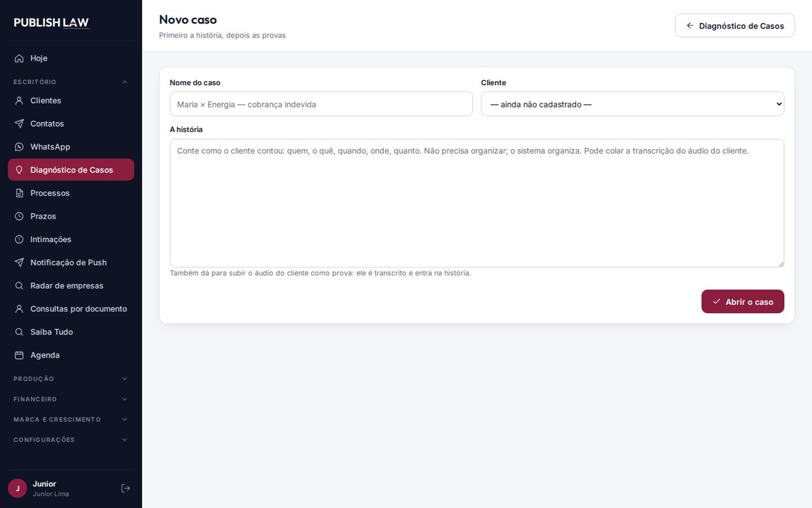Go to Hoje in the sidebar
Viewport: 812px width, 508px height.
tap(71, 58)
